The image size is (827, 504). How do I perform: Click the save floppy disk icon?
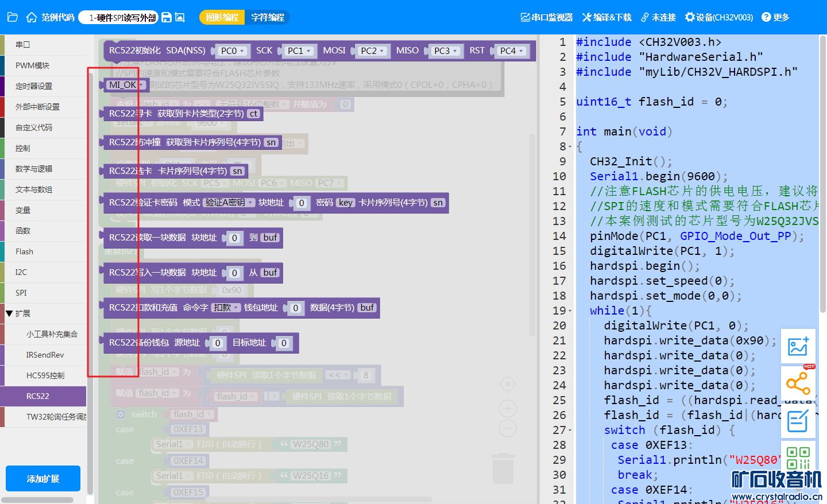tap(167, 17)
